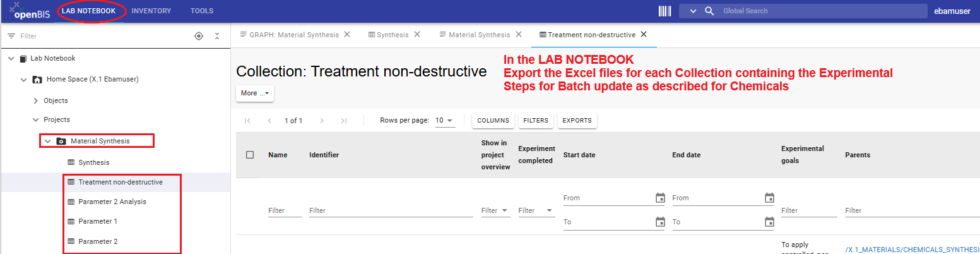Screen dimensions: 980x254
Task: Select Home Space (X.1 Ebamuser)
Action: tap(92, 80)
